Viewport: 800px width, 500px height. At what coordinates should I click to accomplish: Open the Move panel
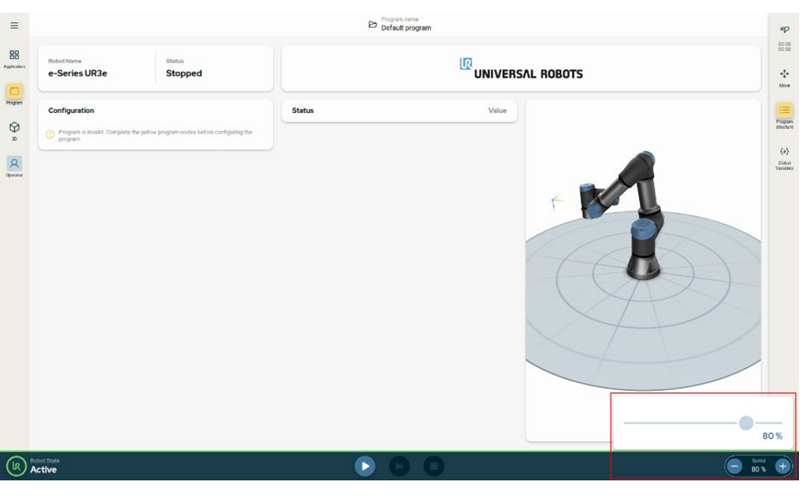[784, 76]
